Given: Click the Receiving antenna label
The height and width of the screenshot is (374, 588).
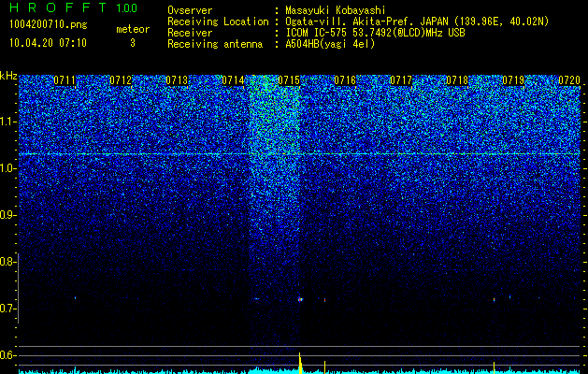Looking at the screenshot, I should tap(215, 44).
